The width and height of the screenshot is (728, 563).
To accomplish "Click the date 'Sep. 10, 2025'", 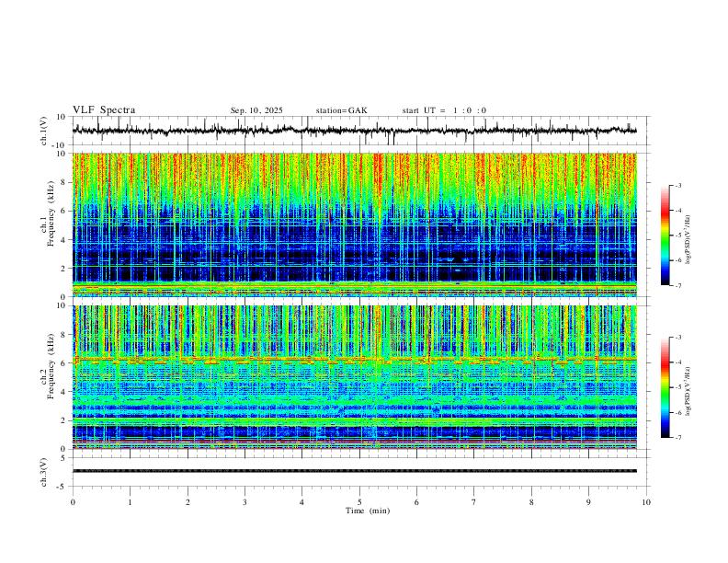I will (x=256, y=110).
